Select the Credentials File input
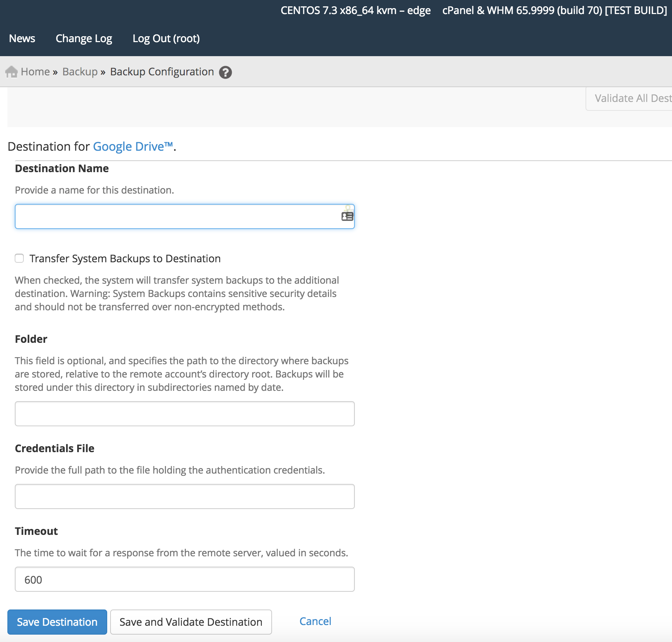This screenshot has height=642, width=672. (185, 496)
